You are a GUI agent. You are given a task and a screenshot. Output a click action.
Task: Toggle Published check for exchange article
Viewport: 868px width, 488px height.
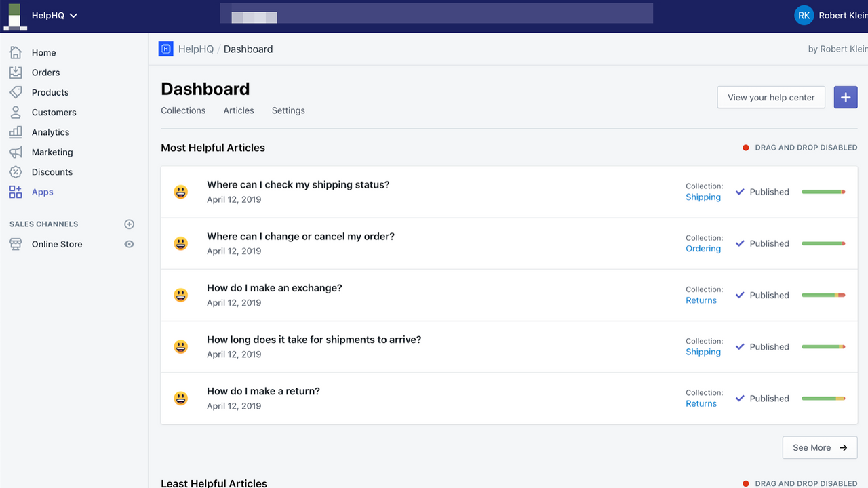pos(740,295)
